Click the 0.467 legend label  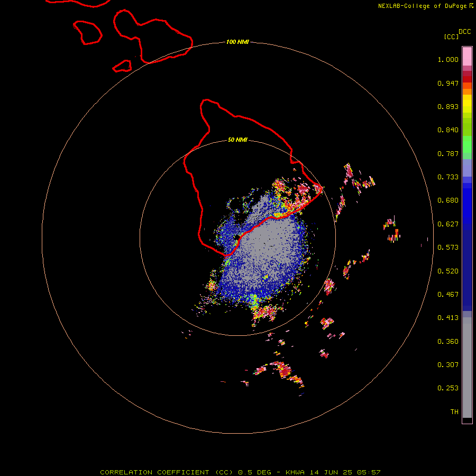(448, 295)
